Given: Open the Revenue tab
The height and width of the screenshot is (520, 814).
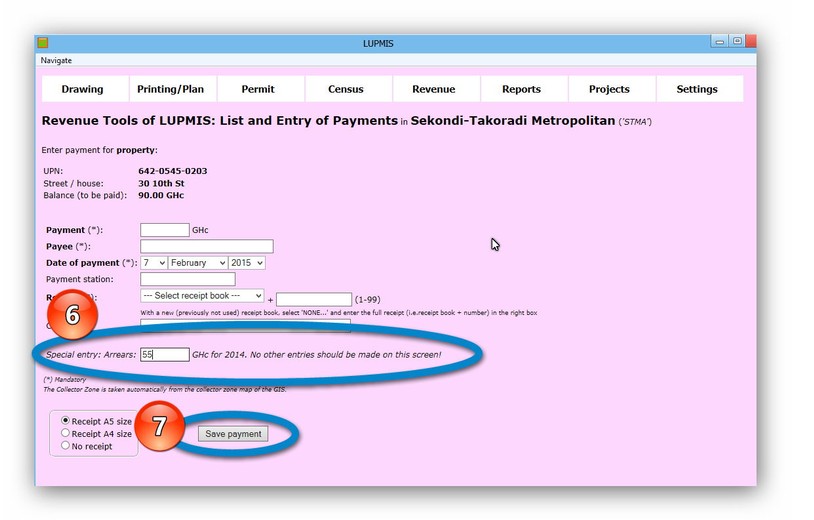Looking at the screenshot, I should [433, 89].
